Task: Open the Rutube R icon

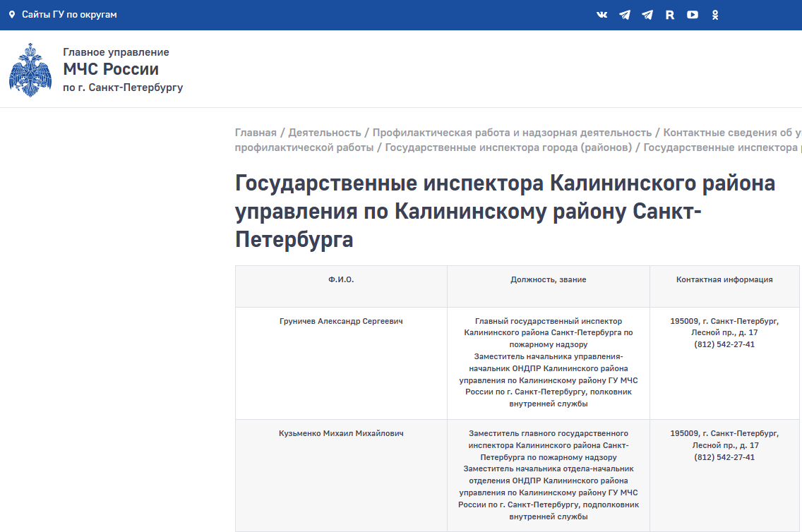Action: pos(669,15)
